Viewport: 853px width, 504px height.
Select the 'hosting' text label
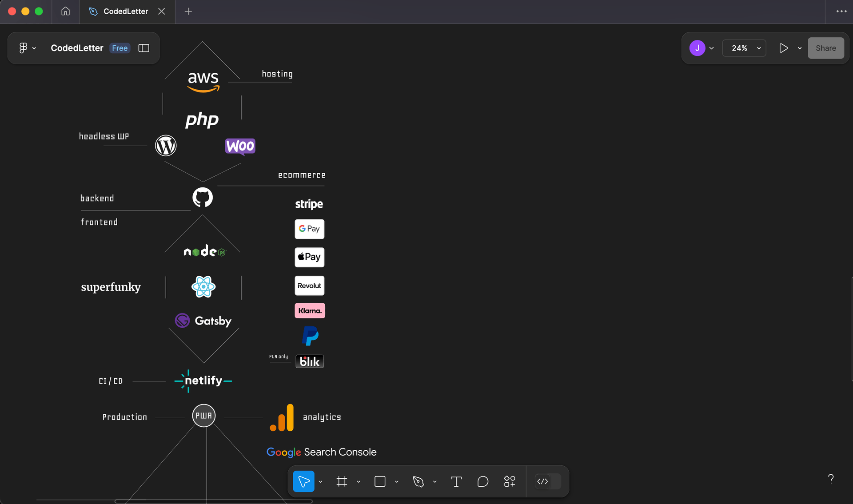pos(277,74)
